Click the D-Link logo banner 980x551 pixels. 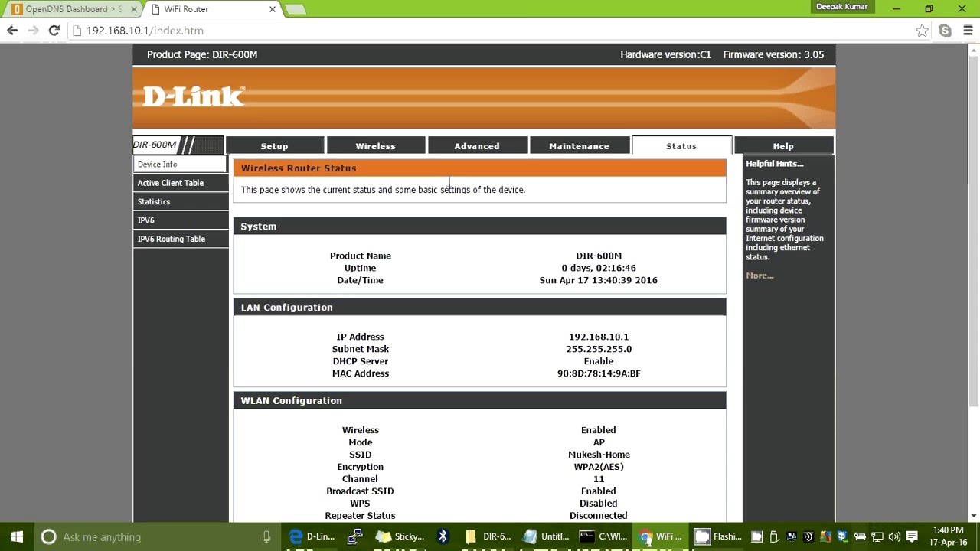193,96
